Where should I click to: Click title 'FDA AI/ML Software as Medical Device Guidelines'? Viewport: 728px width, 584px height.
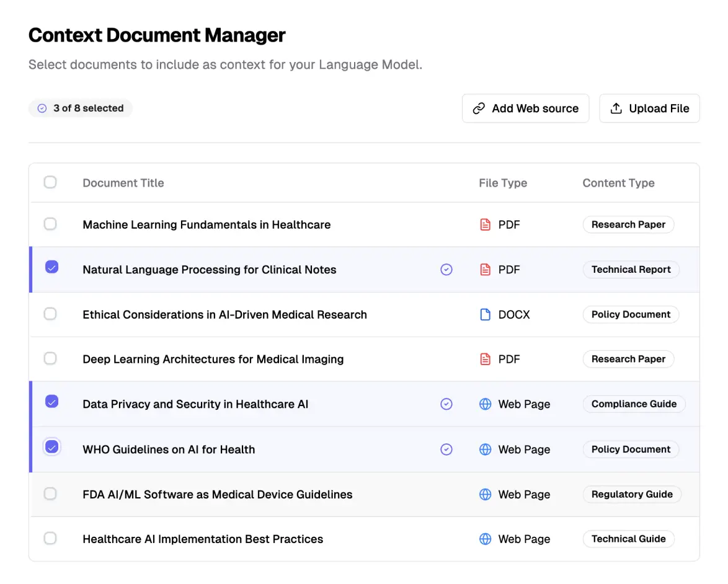(x=217, y=494)
